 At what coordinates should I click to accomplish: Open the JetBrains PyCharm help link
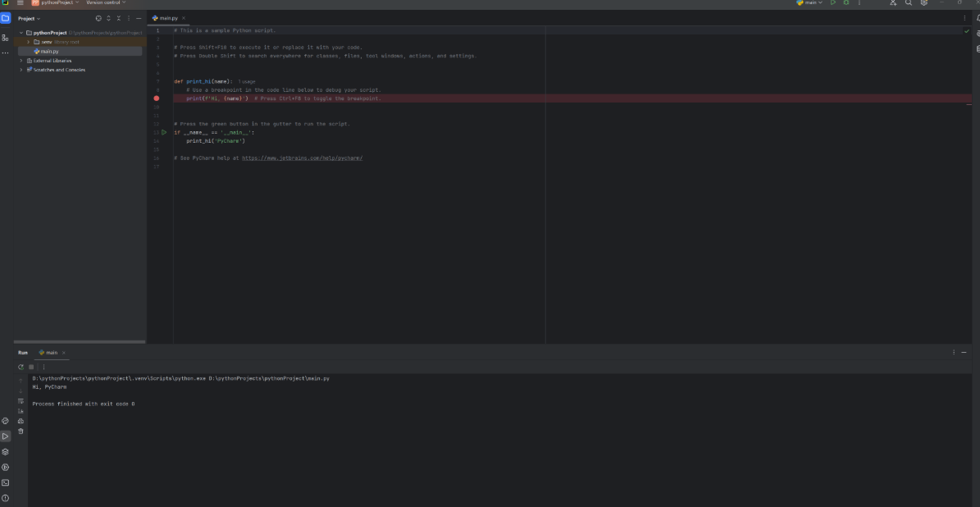[x=302, y=158]
